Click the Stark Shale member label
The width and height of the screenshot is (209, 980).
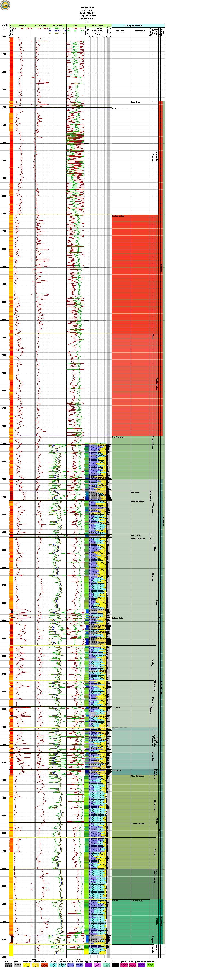[x=116, y=708]
